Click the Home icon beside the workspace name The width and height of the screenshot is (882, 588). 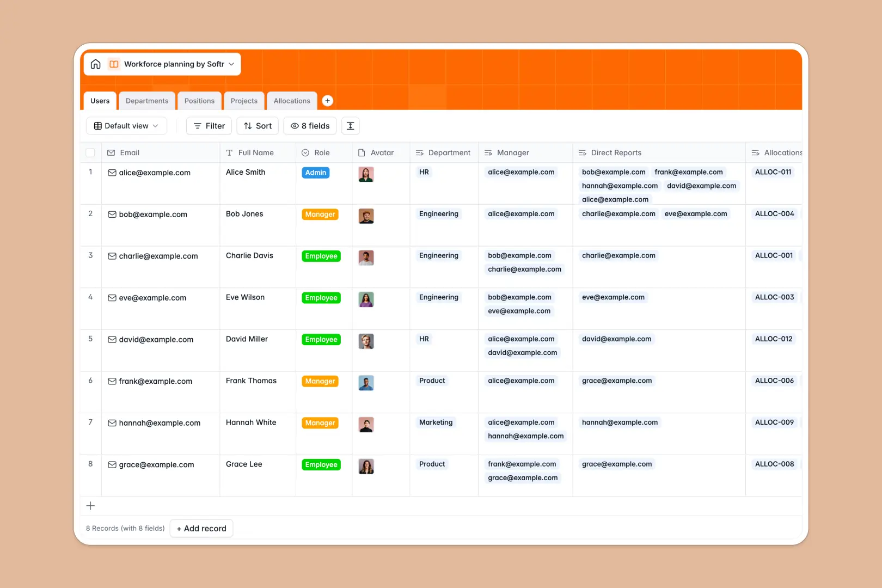click(x=96, y=64)
